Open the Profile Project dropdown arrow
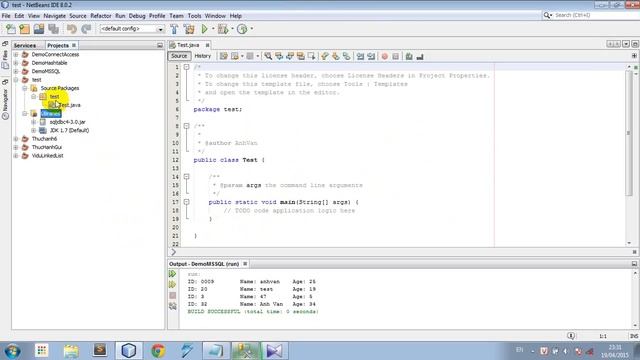640x360 pixels. [x=251, y=29]
